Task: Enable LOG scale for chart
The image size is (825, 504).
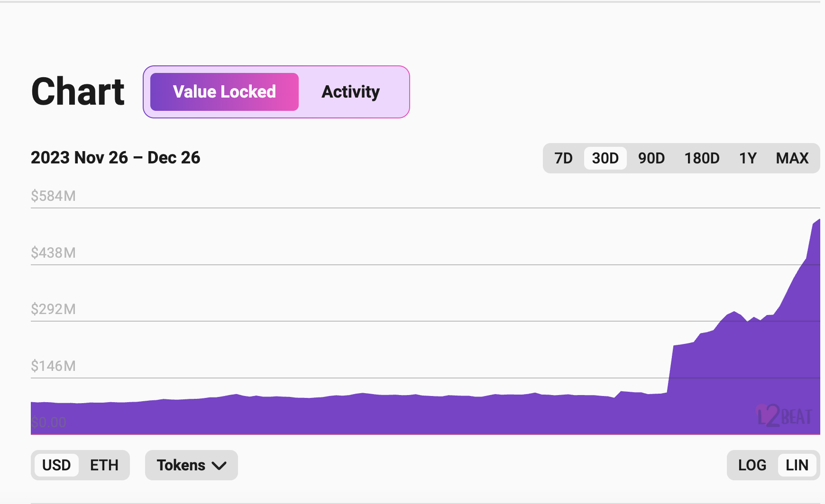Action: pyautogui.click(x=752, y=465)
